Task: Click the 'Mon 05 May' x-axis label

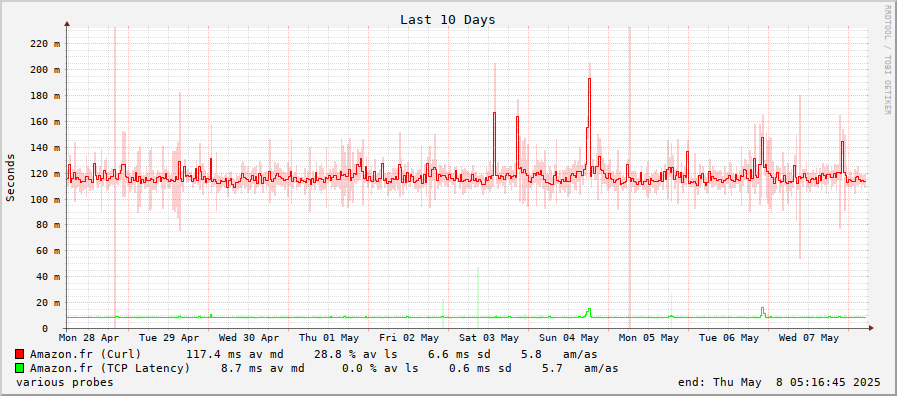Action: pyautogui.click(x=649, y=338)
